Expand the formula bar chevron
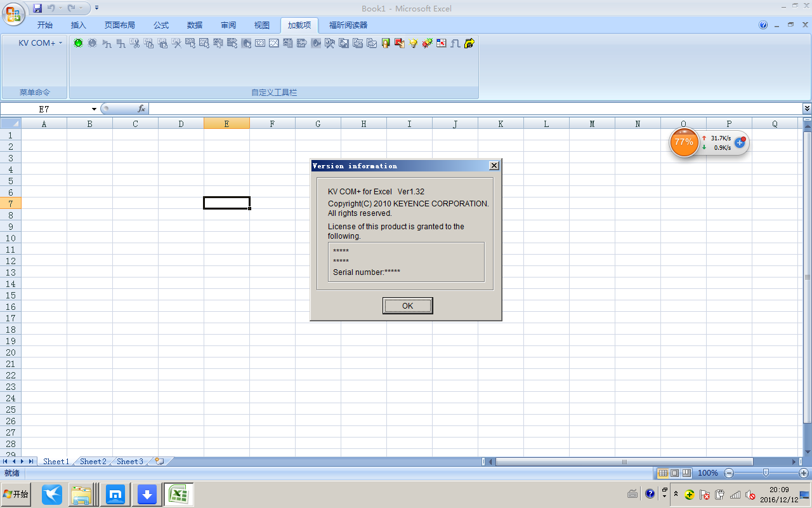The height and width of the screenshot is (508, 812). pos(806,109)
